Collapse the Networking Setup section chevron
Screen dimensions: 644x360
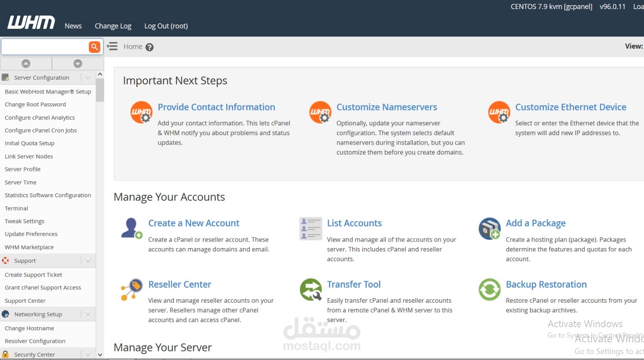88,314
